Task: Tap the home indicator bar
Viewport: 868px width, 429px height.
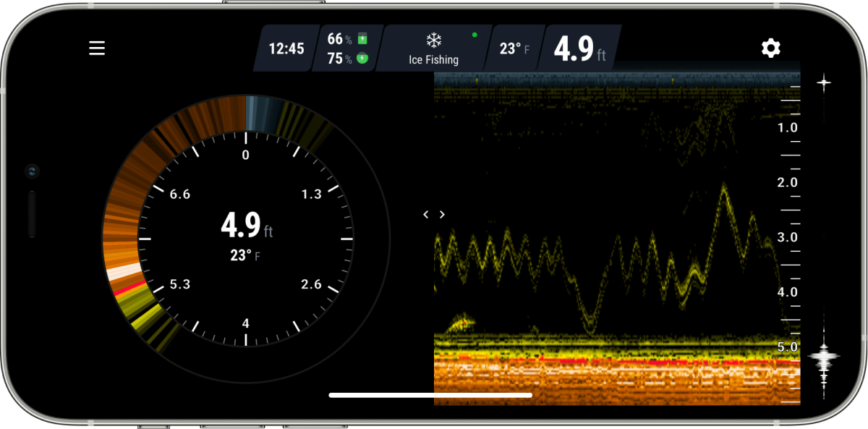Action: point(430,395)
